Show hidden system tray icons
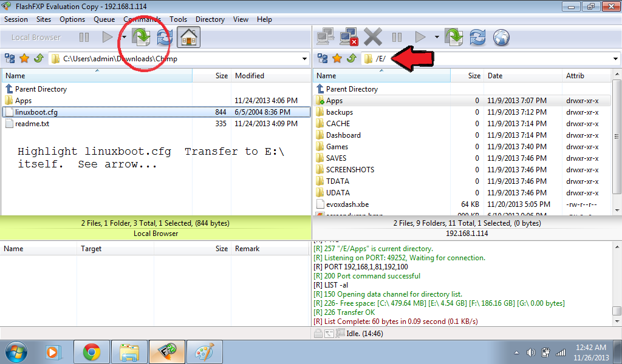Image resolution: width=622 pixels, height=364 pixels. pyautogui.click(x=516, y=352)
